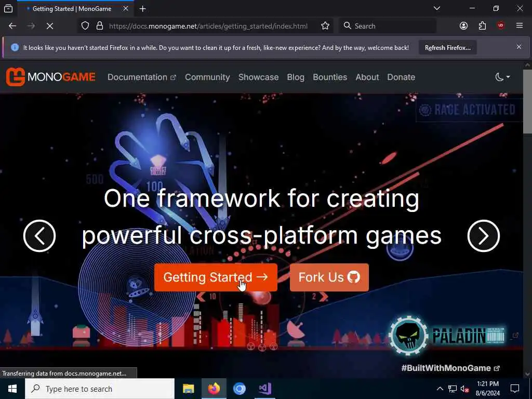Focus the browser Search box
This screenshot has height=399, width=532.
click(x=388, y=26)
